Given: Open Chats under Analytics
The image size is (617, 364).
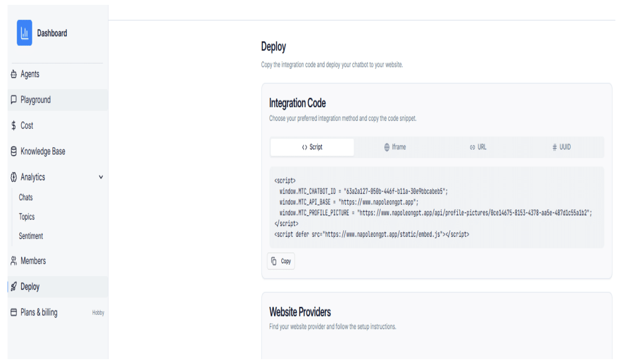Looking at the screenshot, I should [x=26, y=197].
